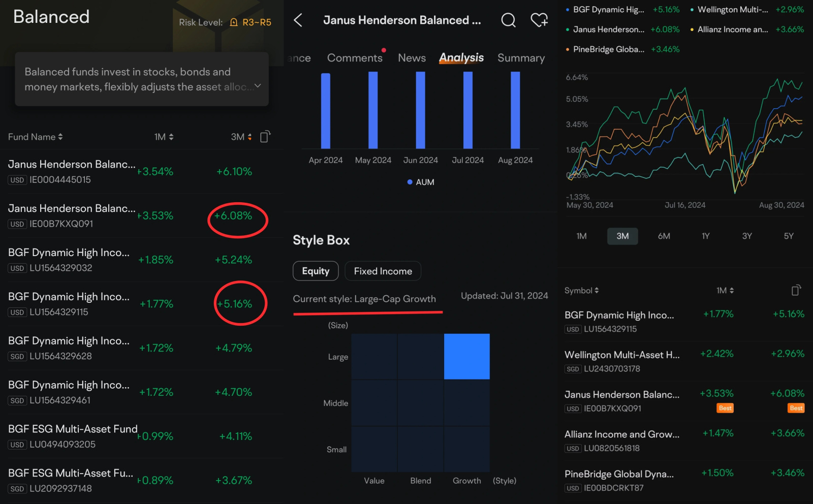Open BGF Dynamic High Income LU1564329115 in Balanced list
The width and height of the screenshot is (813, 504).
coord(142,304)
